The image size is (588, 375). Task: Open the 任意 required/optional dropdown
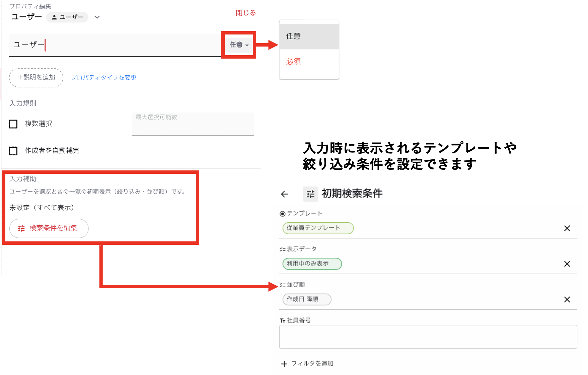[x=239, y=45]
